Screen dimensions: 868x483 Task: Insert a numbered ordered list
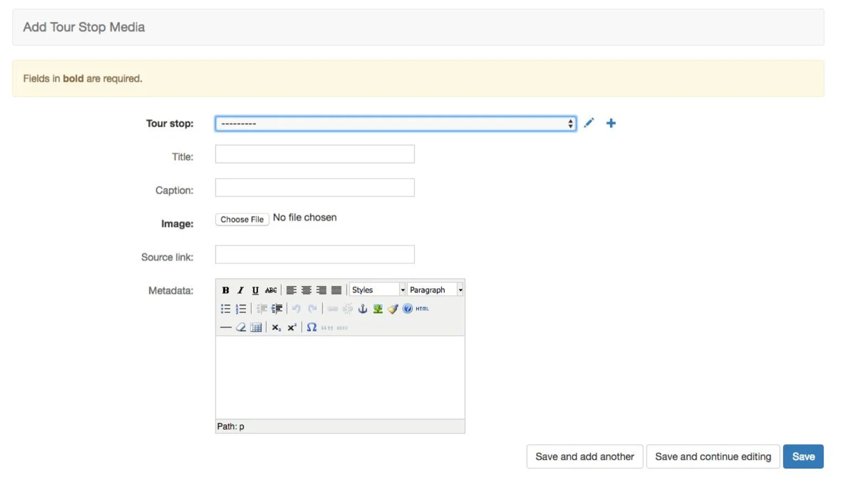coord(241,309)
